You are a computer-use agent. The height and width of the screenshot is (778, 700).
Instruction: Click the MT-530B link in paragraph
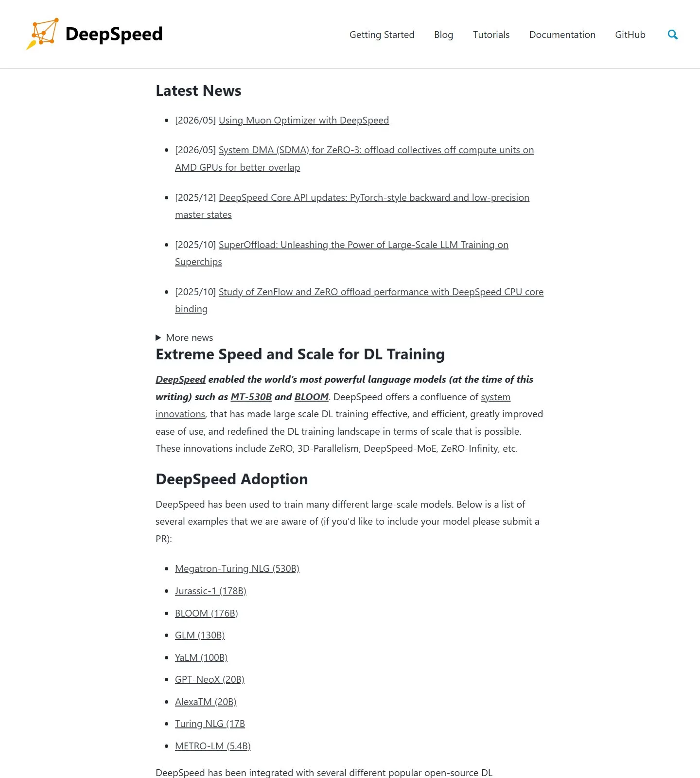point(251,397)
